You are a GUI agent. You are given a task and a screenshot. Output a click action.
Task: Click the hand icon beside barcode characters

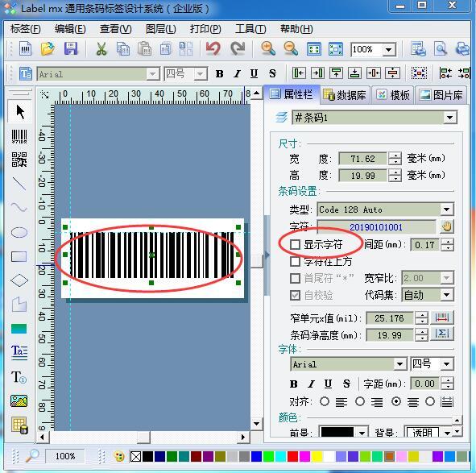(446, 226)
